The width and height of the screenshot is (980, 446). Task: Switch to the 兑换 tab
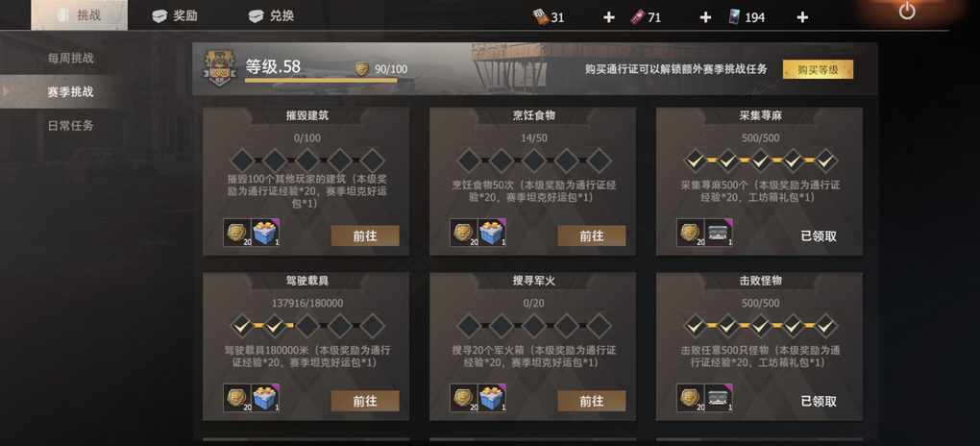pyautogui.click(x=271, y=16)
